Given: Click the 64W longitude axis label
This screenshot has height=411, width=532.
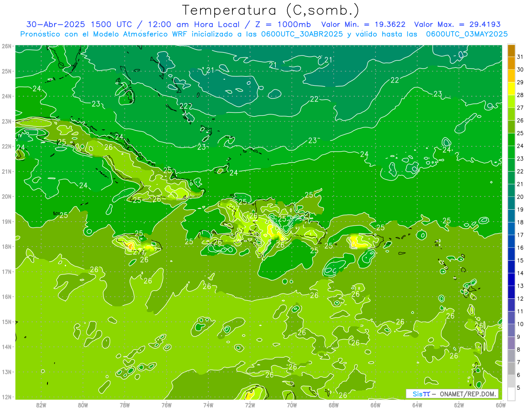Looking at the screenshot, I should click(417, 404).
